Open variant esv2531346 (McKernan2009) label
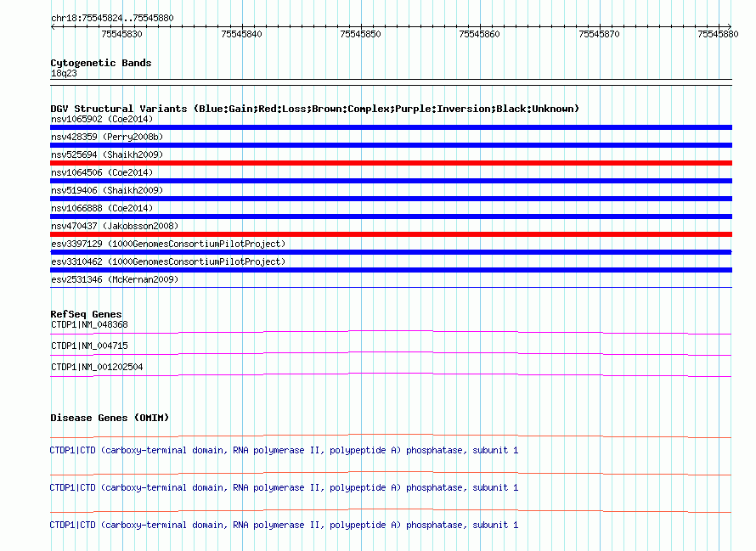The height and width of the screenshot is (551, 756). pos(115,279)
